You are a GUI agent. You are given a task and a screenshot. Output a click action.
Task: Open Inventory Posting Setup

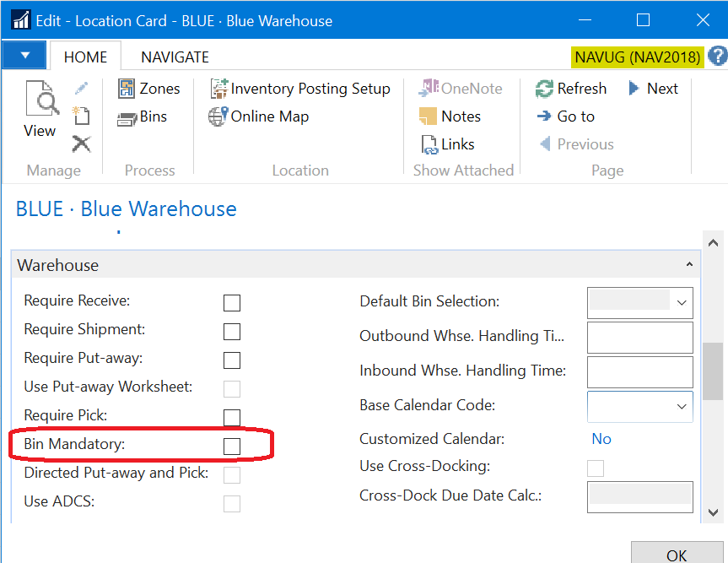(300, 89)
